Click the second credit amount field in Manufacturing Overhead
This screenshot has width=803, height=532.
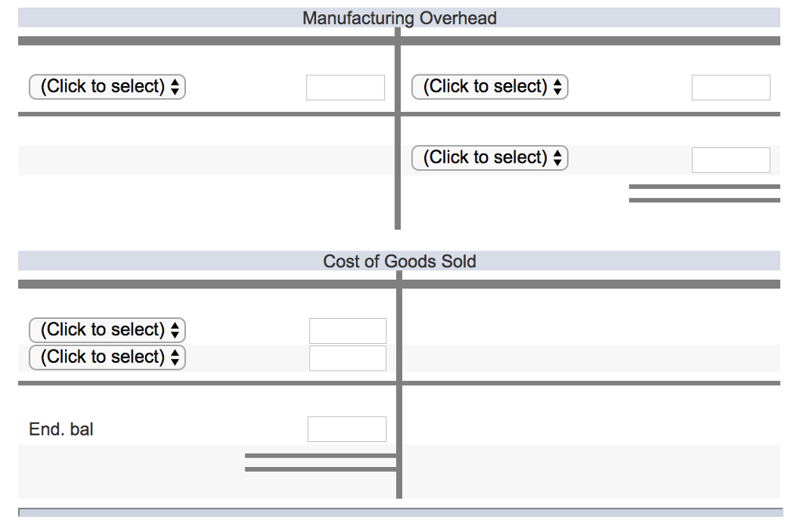tap(731, 160)
